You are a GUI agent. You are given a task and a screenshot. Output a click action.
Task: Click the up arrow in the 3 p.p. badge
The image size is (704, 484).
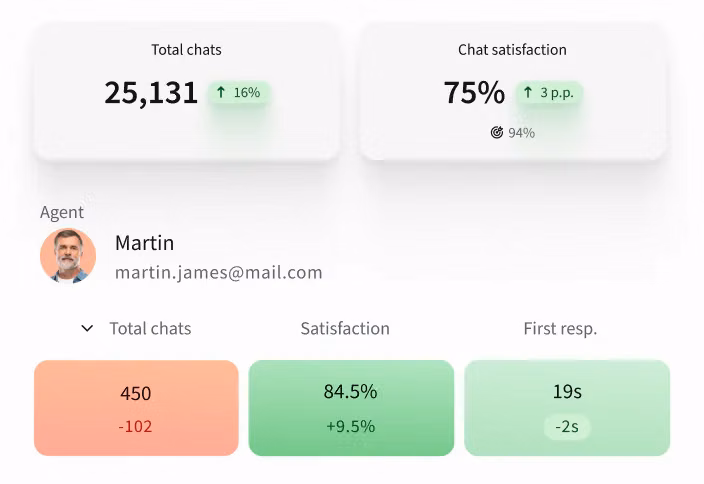[x=528, y=93]
